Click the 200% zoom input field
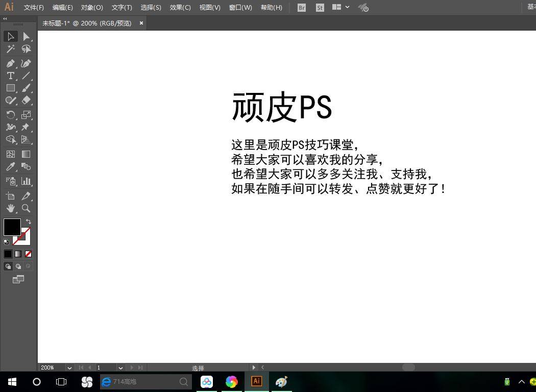 pyautogui.click(x=52, y=367)
